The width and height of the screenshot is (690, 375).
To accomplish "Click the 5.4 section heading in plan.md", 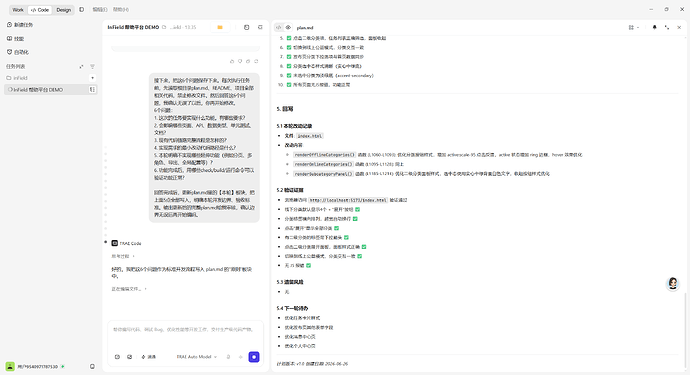I will point(292,308).
